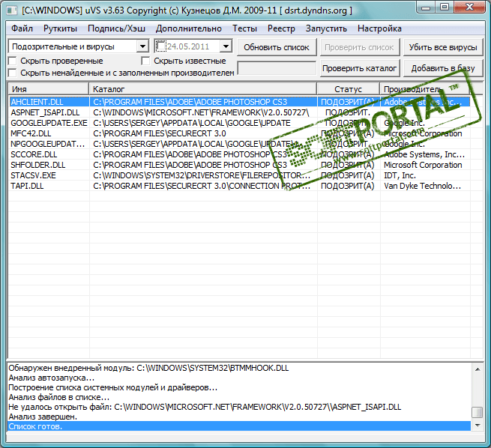Click the log panel scrollbar thumb

[x=478, y=412]
